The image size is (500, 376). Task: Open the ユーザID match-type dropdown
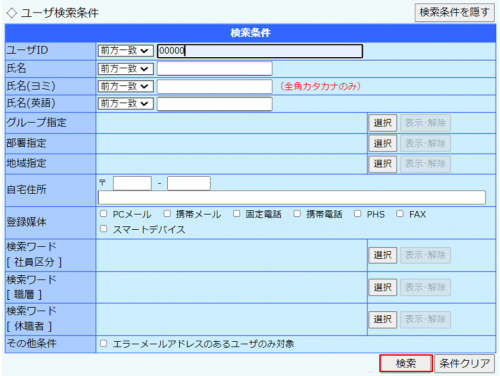click(125, 51)
